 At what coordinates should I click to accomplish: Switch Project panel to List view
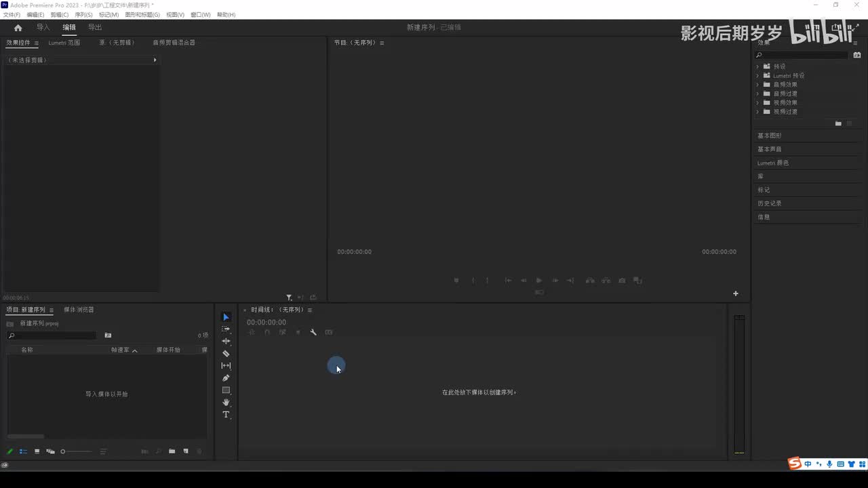[x=23, y=451]
